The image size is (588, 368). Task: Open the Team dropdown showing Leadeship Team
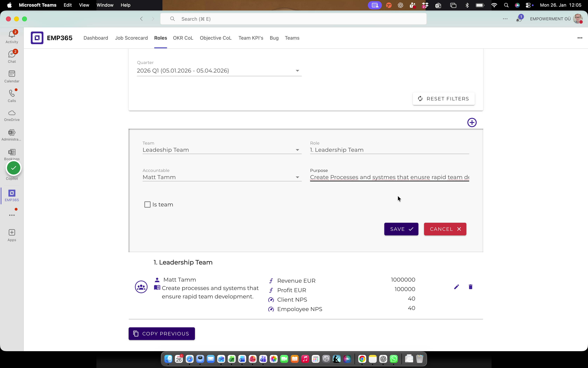coord(222,150)
